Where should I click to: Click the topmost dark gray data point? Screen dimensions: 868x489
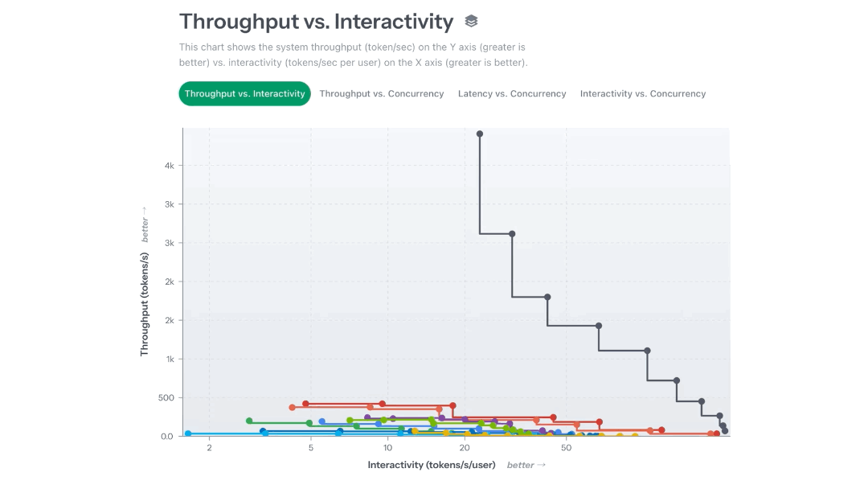click(x=480, y=134)
